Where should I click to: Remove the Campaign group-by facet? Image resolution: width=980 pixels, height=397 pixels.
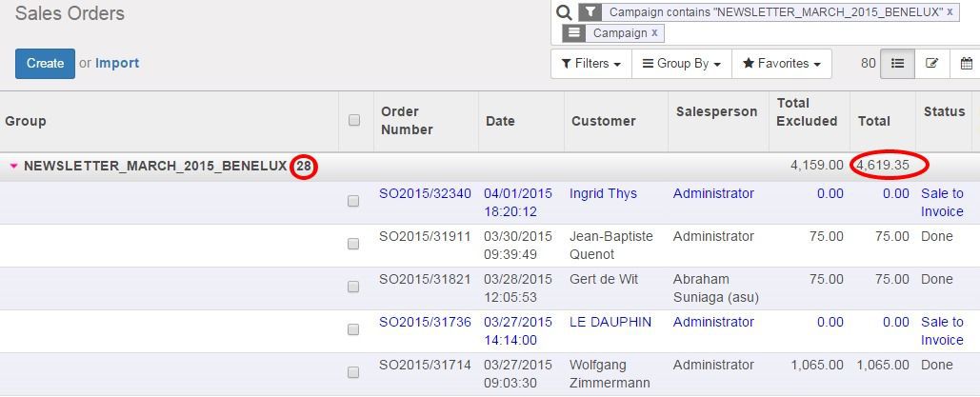click(x=654, y=33)
